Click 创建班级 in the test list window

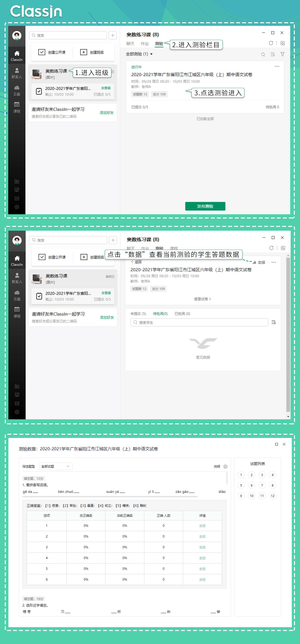click(x=92, y=52)
